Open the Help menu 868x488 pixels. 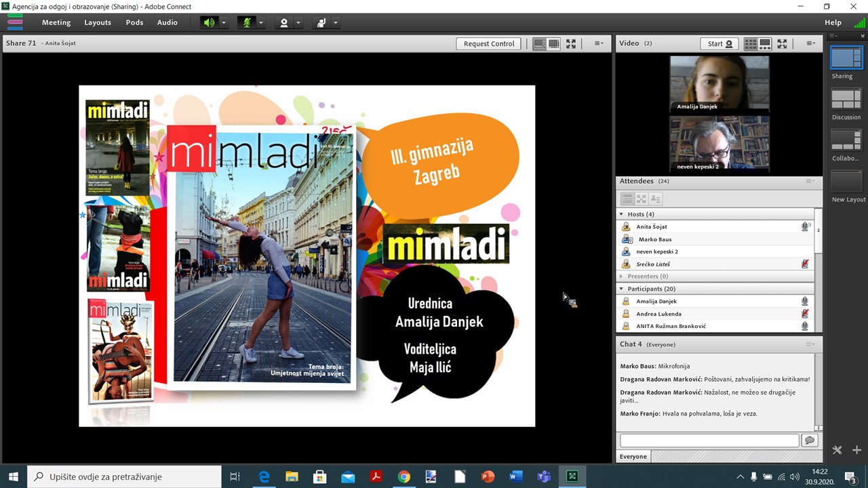point(833,22)
